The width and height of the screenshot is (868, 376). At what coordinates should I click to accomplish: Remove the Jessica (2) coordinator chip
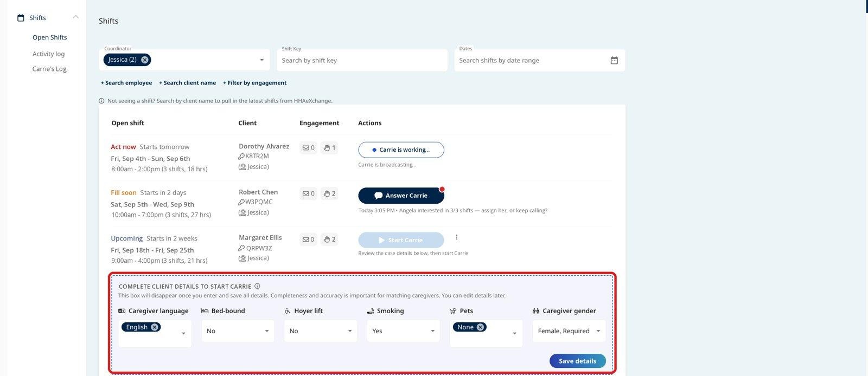click(x=144, y=60)
